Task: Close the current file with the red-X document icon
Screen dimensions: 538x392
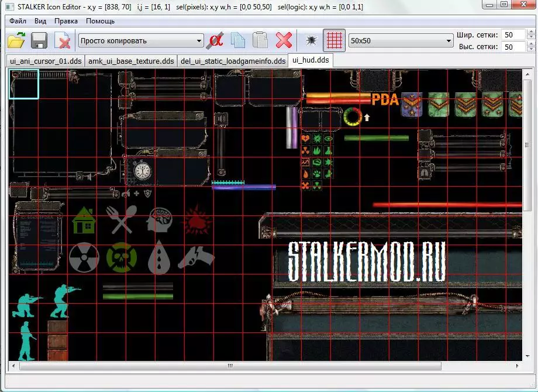Action: pyautogui.click(x=63, y=40)
